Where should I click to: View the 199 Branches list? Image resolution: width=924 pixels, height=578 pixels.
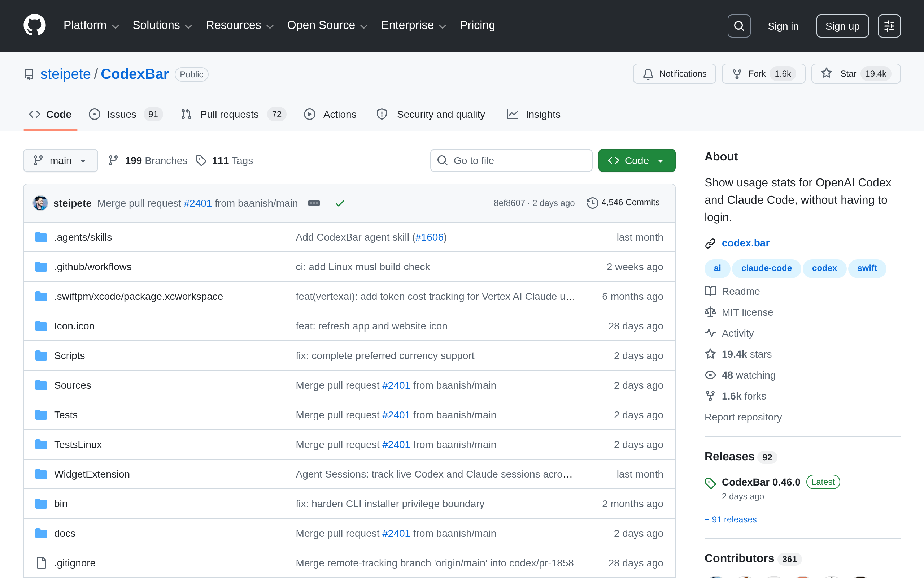click(148, 160)
